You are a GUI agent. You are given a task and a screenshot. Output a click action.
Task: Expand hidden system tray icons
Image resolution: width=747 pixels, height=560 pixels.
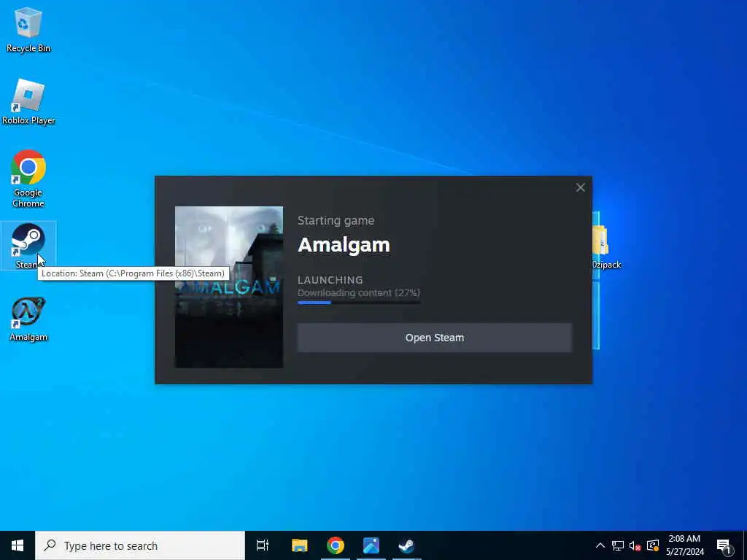pyautogui.click(x=600, y=545)
